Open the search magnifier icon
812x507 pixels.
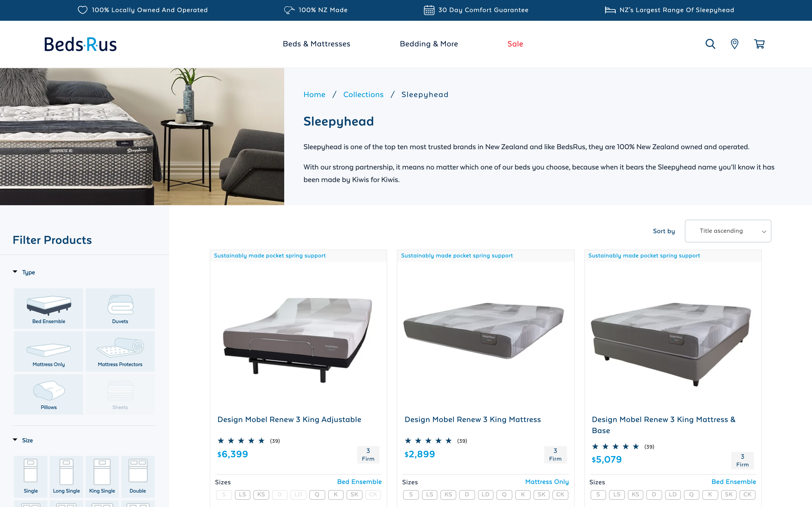(710, 44)
